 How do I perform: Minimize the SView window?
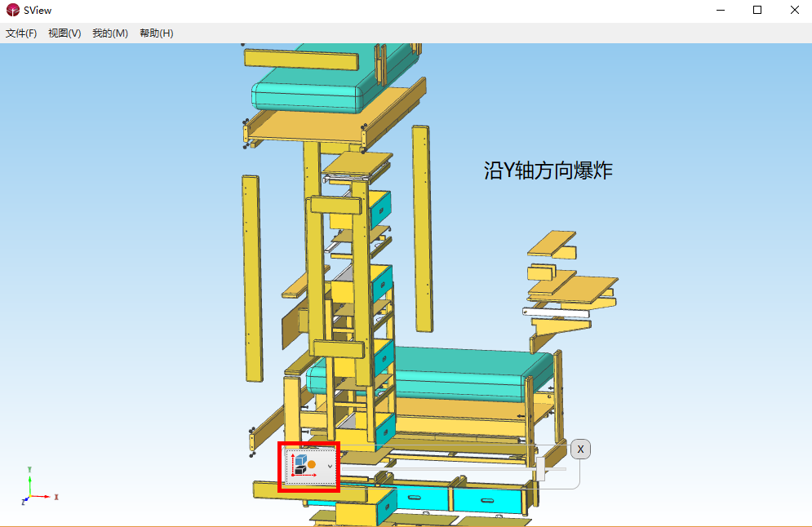point(721,11)
